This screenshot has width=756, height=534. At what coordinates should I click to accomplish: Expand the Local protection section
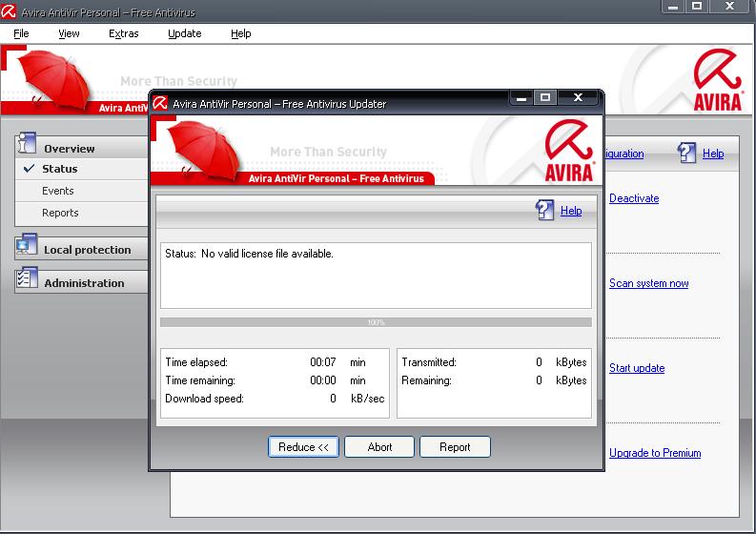[x=82, y=249]
